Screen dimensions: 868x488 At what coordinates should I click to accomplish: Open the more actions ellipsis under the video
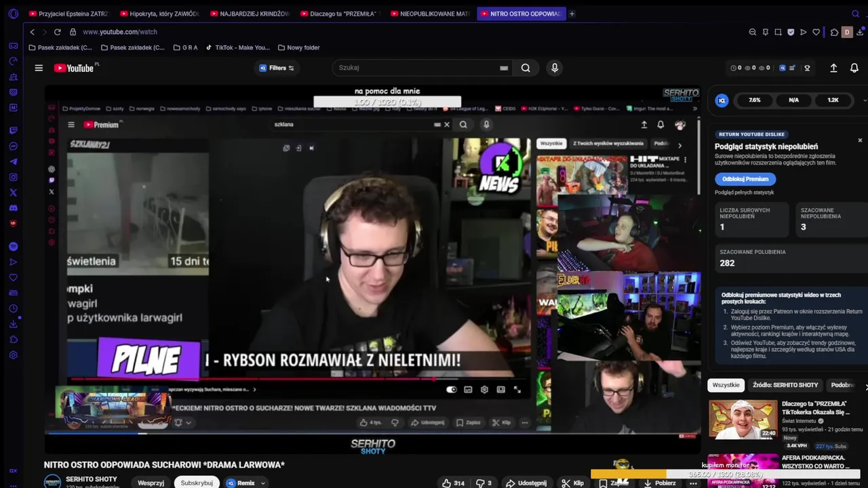(693, 483)
